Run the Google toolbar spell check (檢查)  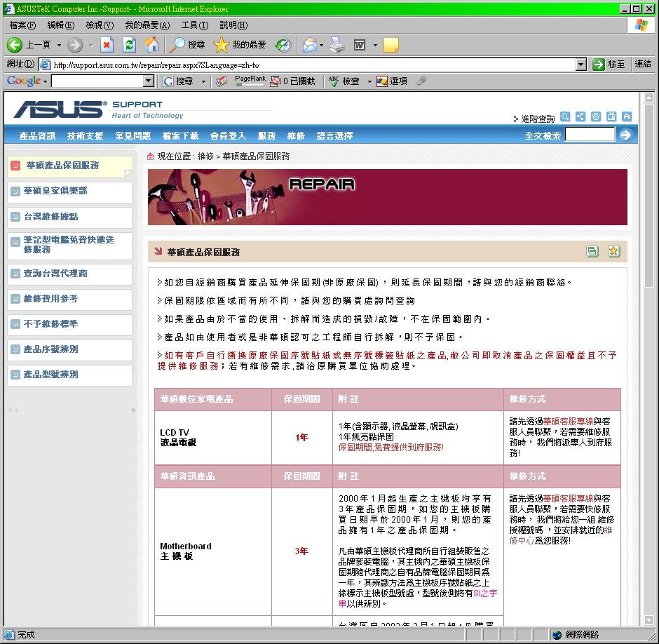click(x=344, y=81)
